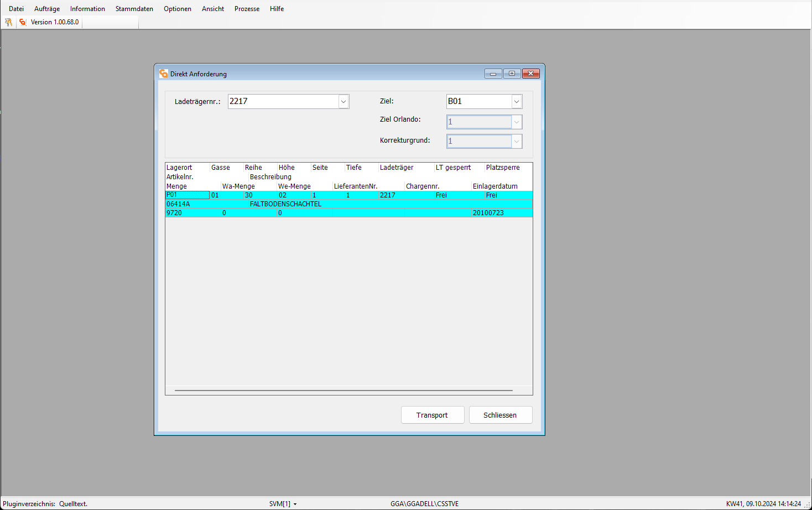The image size is (812, 510).
Task: Expand the Ladeträgernr. dropdown arrow
Action: click(343, 101)
